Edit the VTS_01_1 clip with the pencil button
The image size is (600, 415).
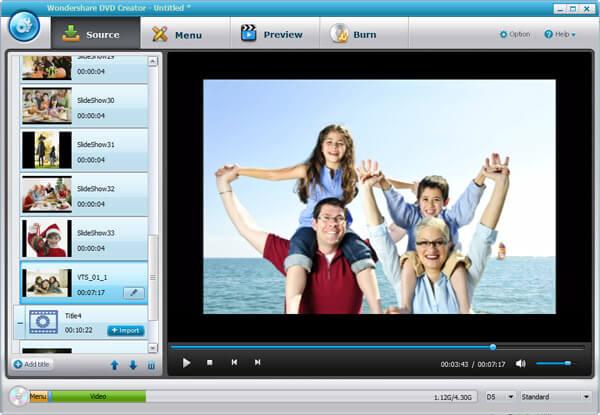coord(133,292)
